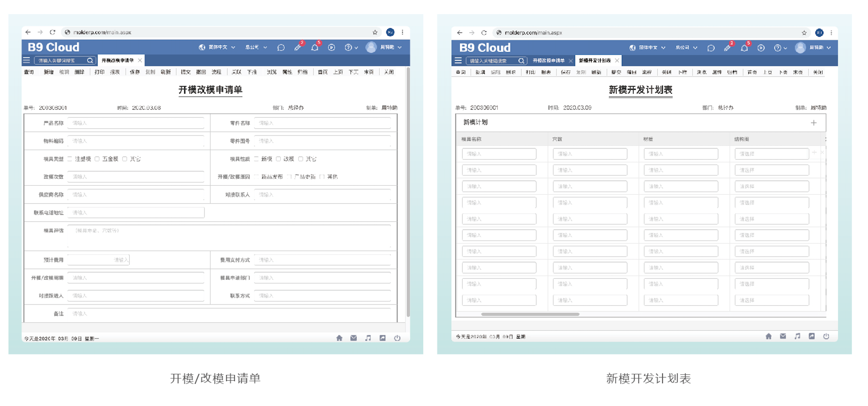
Task: Click the pen icon with badge 2 in right window
Action: point(727,48)
